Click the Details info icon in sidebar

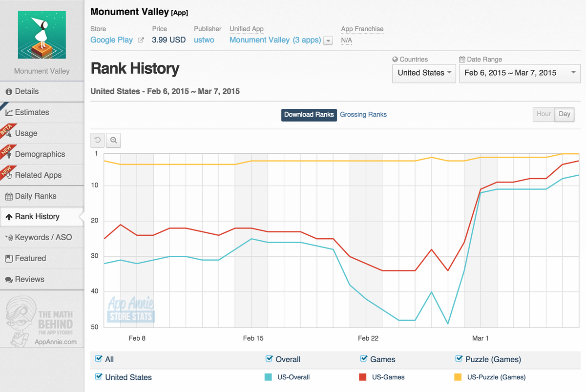pos(9,91)
